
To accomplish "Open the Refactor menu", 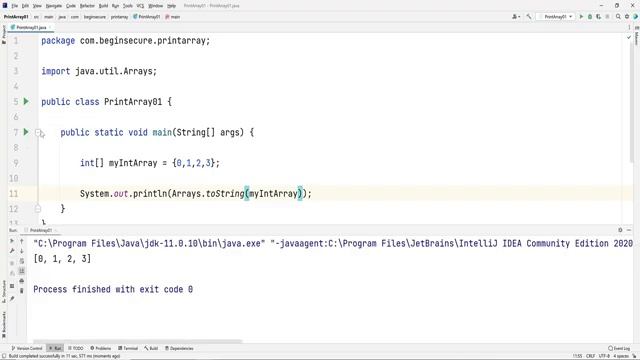I will [x=87, y=6].
